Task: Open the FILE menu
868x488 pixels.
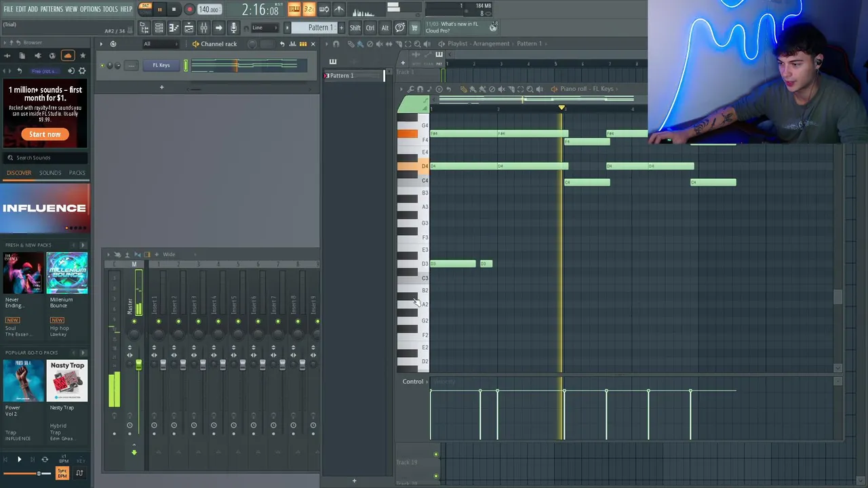Action: click(x=8, y=9)
